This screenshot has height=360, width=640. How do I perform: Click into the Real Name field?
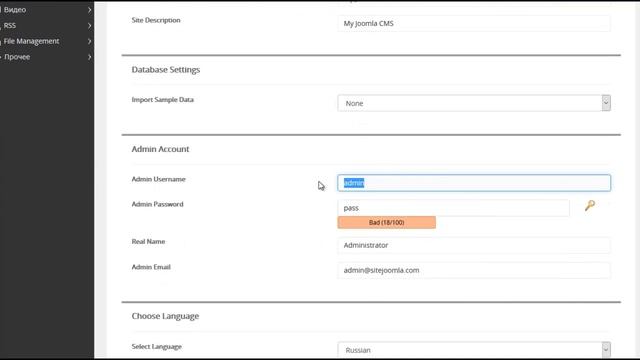click(474, 245)
